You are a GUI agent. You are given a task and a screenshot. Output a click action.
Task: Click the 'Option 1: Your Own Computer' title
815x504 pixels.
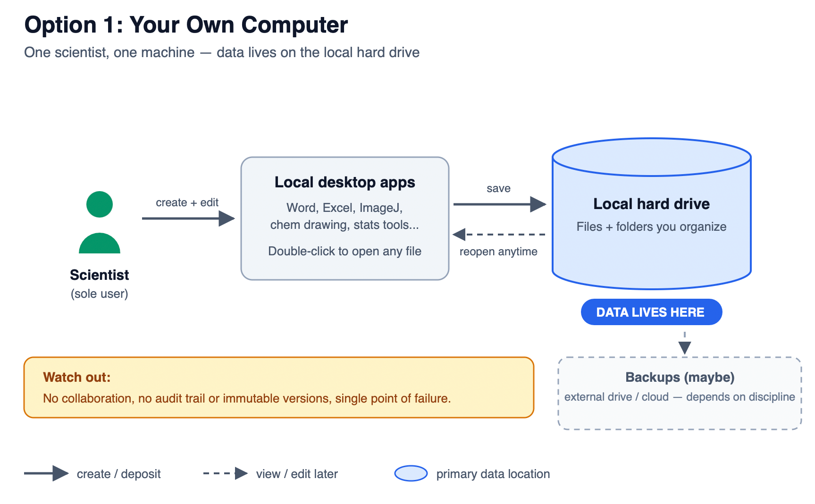click(186, 25)
